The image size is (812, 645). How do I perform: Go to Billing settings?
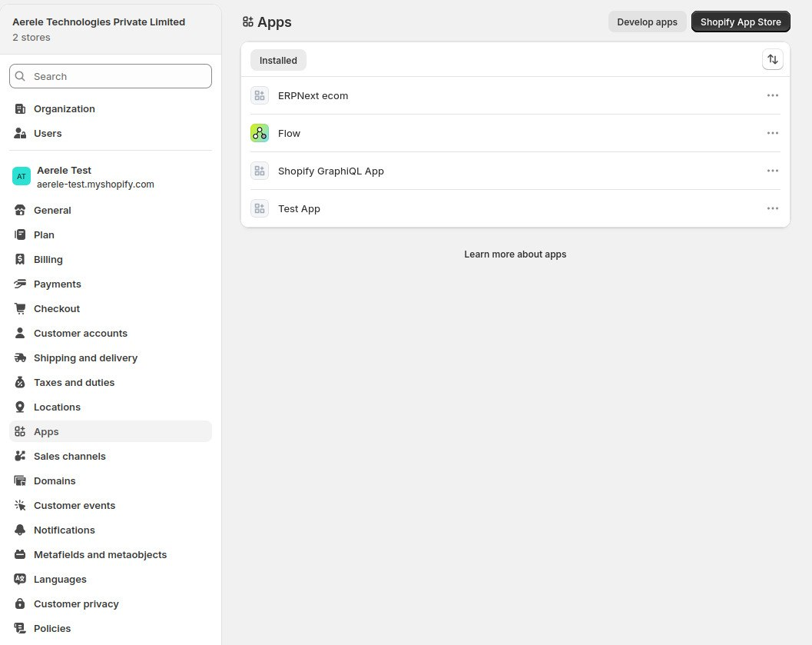[111, 259]
